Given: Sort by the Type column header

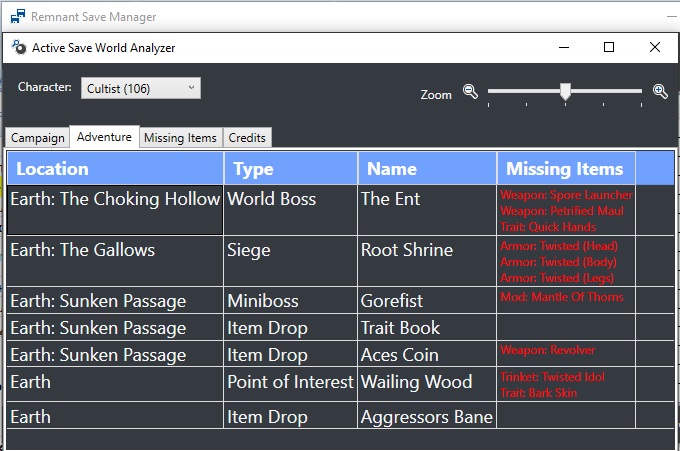Looking at the screenshot, I should 291,168.
